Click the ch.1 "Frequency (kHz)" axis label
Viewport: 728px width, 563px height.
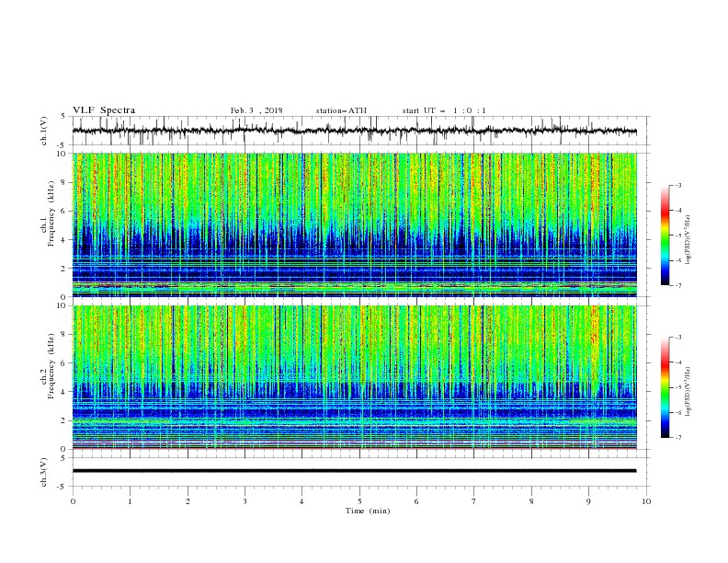coord(51,212)
